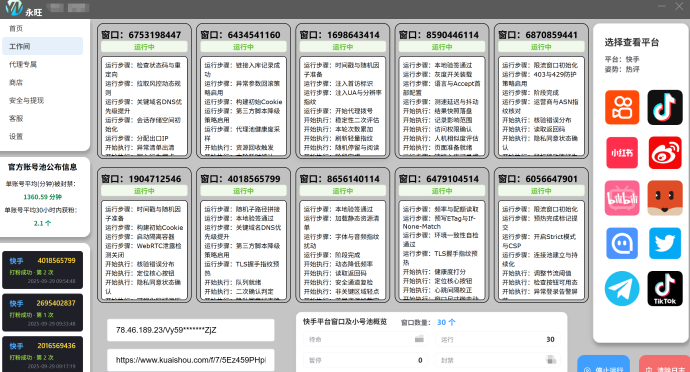This screenshot has width=690, height=372.
Task: Click the 运行 count field showing 30
Action: pyautogui.click(x=498, y=339)
